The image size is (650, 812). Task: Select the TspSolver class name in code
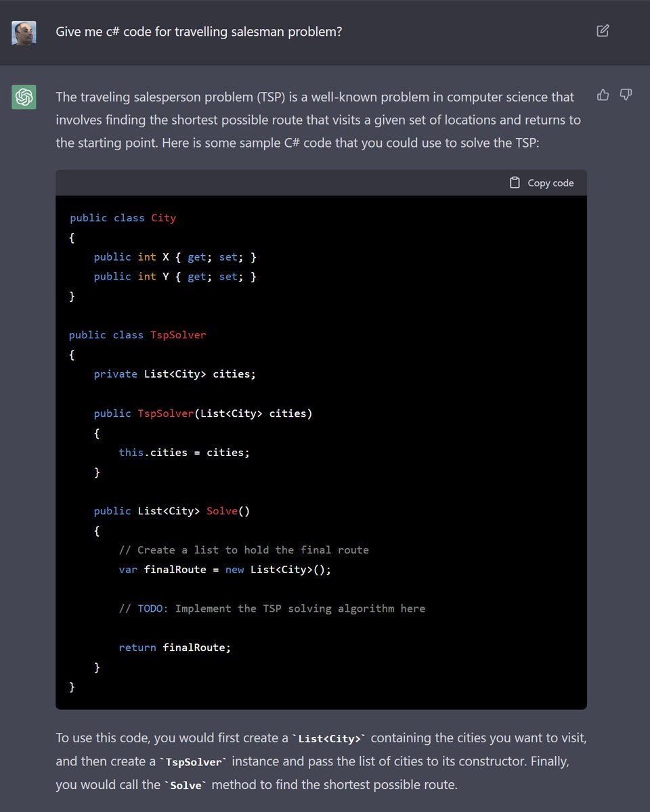pyautogui.click(x=178, y=334)
